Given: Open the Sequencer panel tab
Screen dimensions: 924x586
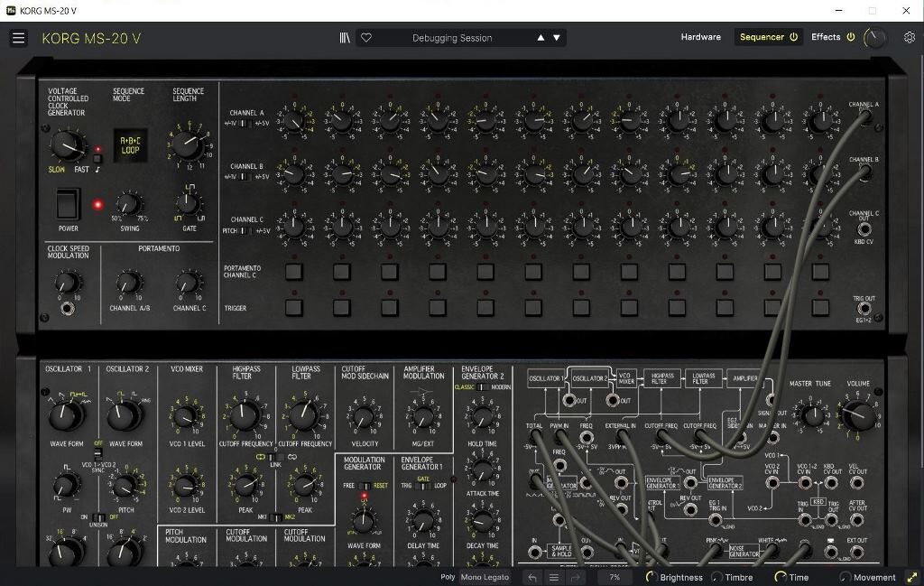Looking at the screenshot, I should coord(762,36).
